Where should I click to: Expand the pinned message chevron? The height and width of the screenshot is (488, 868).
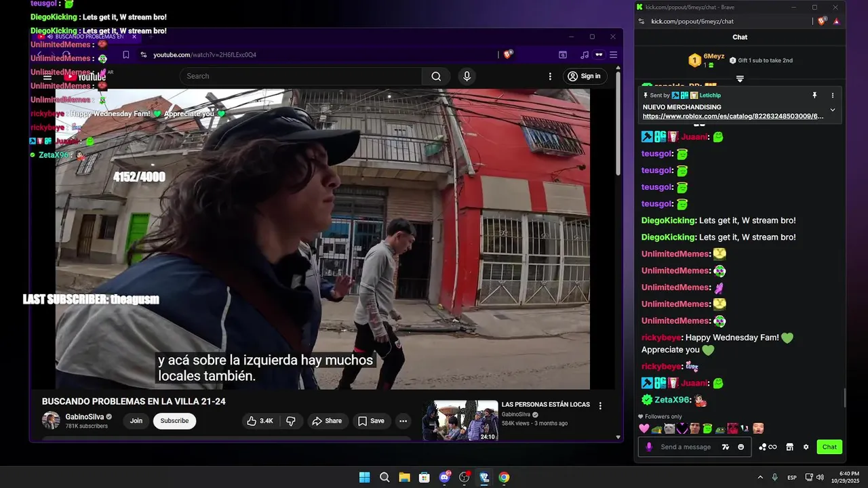833,110
